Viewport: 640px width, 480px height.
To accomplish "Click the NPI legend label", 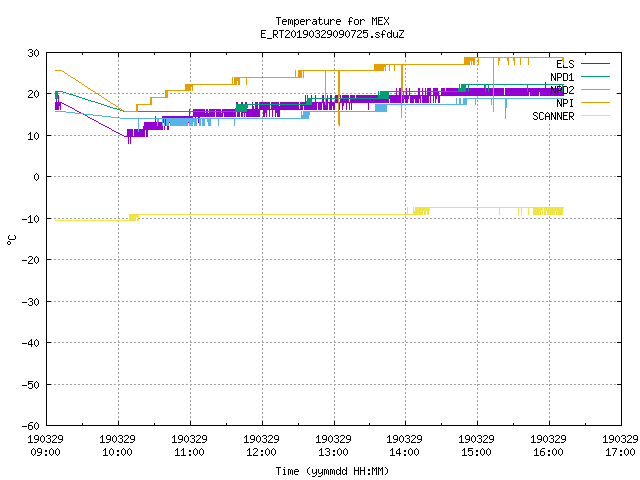I will click(565, 103).
